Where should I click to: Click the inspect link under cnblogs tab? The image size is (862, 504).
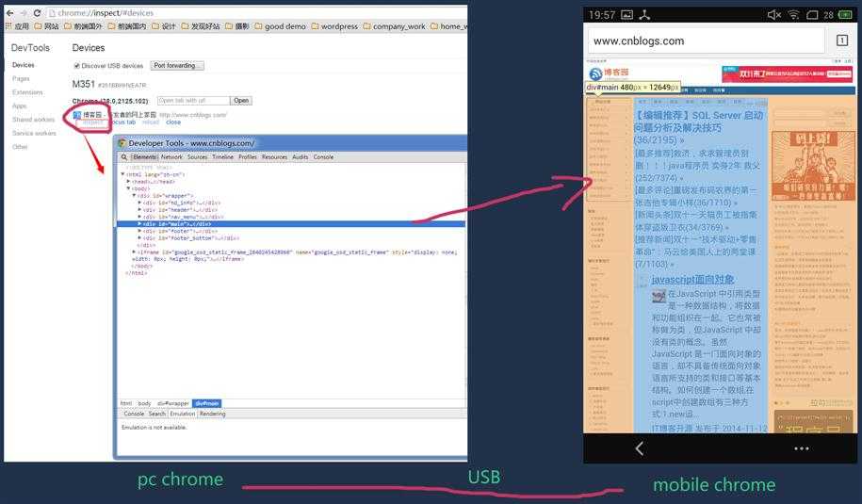click(92, 122)
